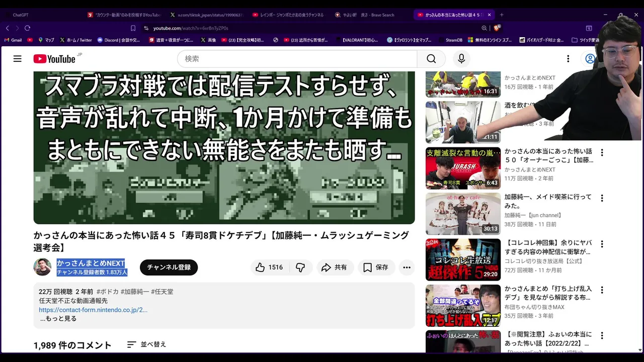Open the YouTube hamburger guide menu
644x362 pixels.
click(18, 59)
